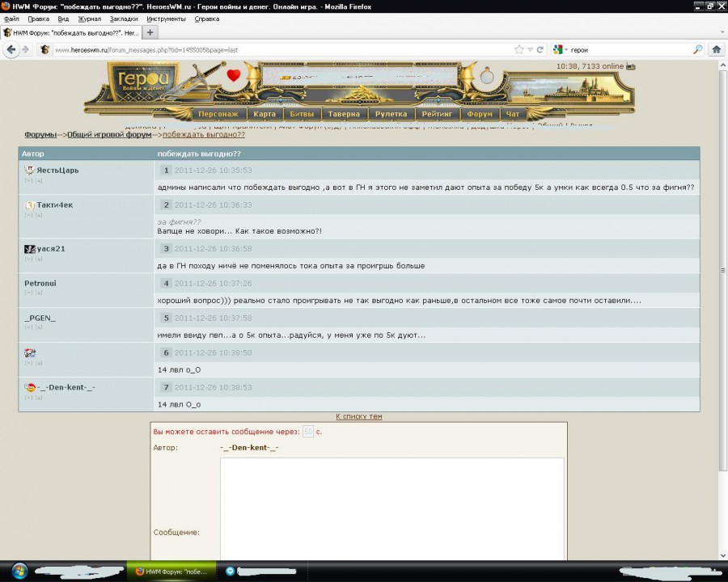Click the Общий игровой форум breadcrumb link
Screen dimensions: 728x582
(x=109, y=134)
